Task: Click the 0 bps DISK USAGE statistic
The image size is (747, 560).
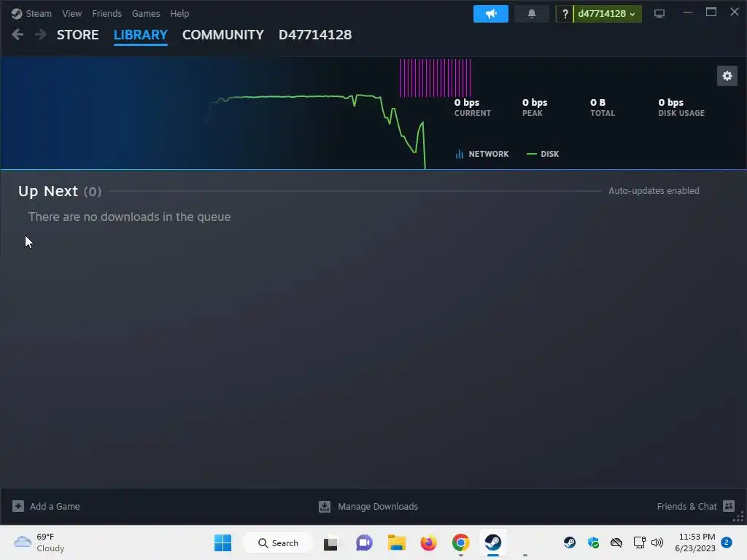Action: point(681,107)
